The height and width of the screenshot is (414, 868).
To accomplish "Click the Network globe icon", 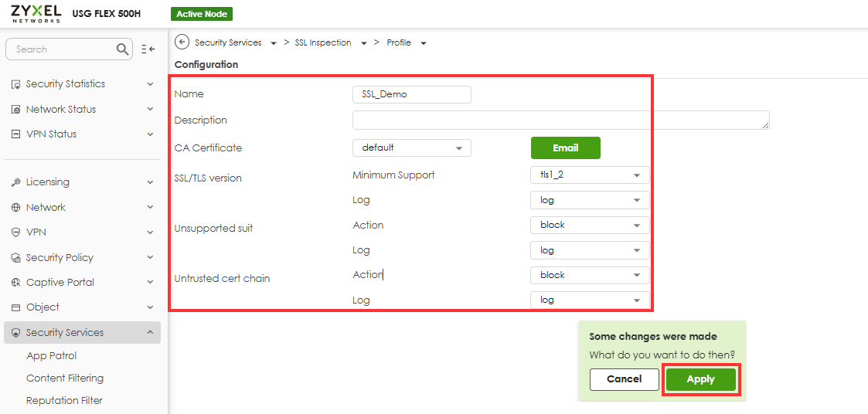I will tap(15, 208).
